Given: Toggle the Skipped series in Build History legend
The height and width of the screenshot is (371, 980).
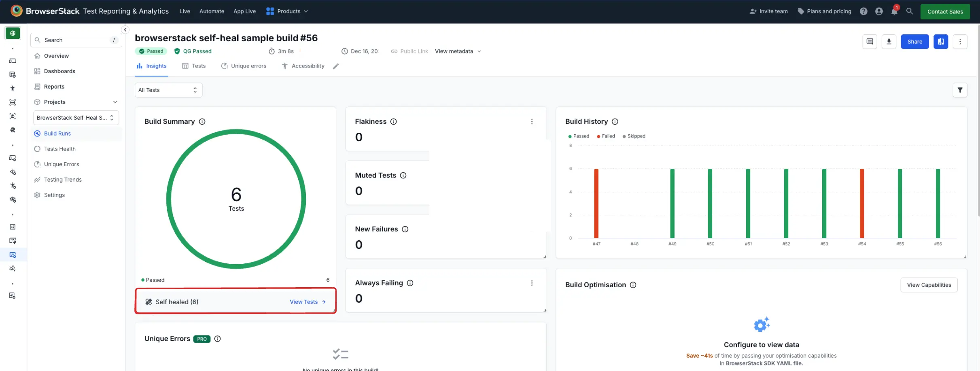Looking at the screenshot, I should 634,136.
